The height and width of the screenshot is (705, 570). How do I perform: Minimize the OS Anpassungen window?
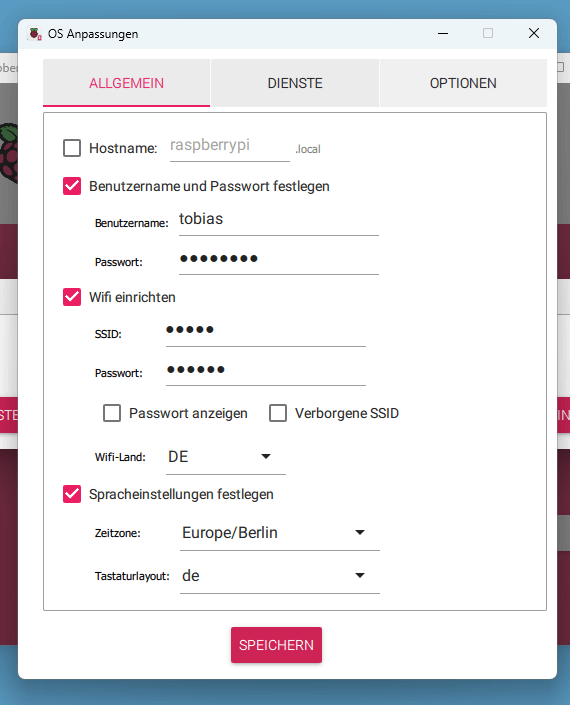click(x=443, y=34)
